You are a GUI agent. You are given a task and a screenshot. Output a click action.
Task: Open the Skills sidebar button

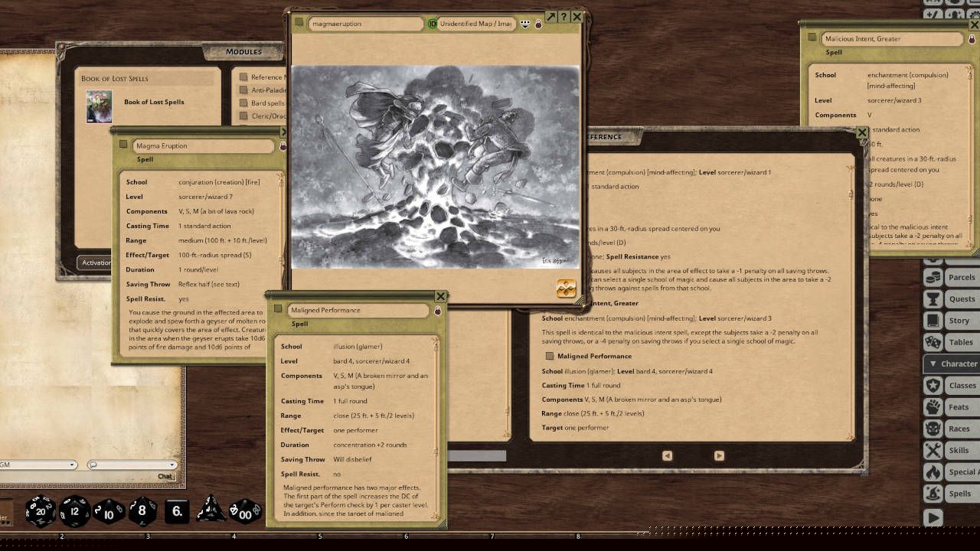tap(950, 450)
